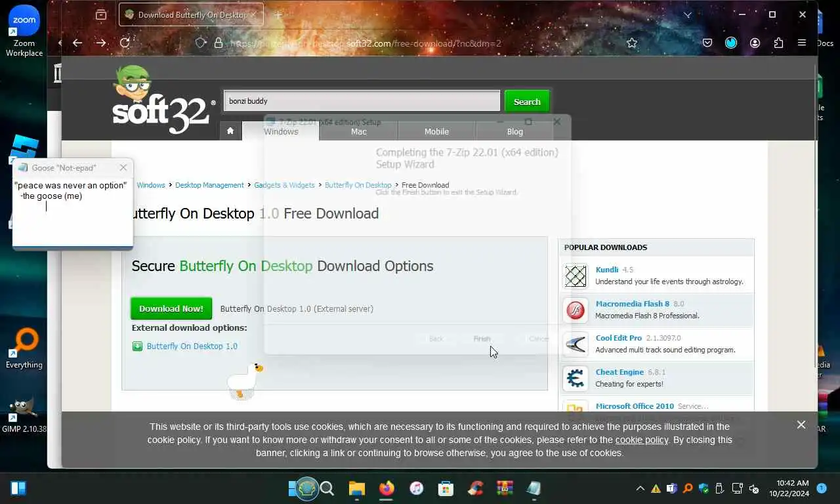
Task: Click the Download Now! button
Action: [171, 308]
